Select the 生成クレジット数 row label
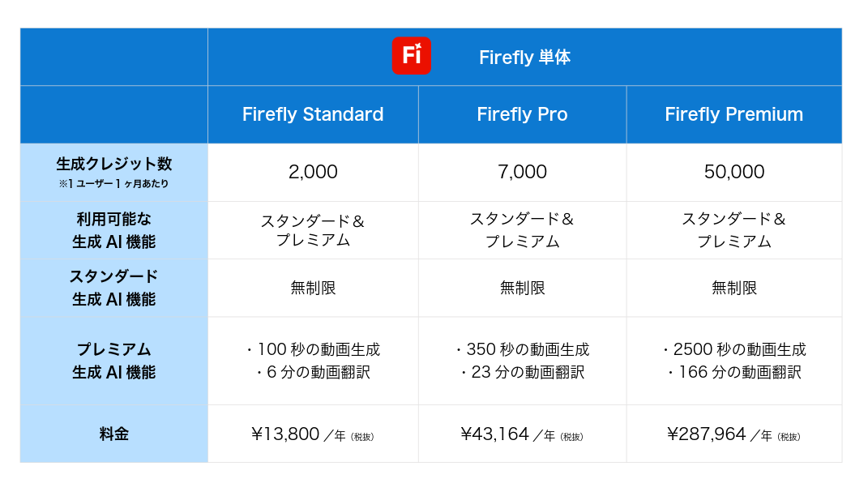Screen dimensions: 868x496 114,164
